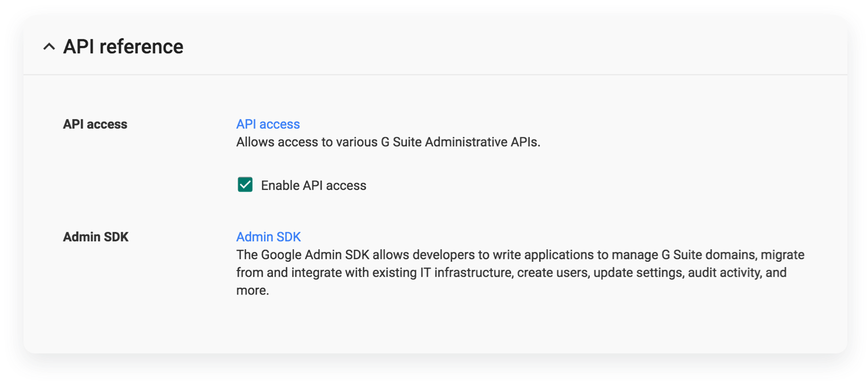Click the API access description sentence
Image resolution: width=868 pixels, height=382 pixels.
(388, 142)
